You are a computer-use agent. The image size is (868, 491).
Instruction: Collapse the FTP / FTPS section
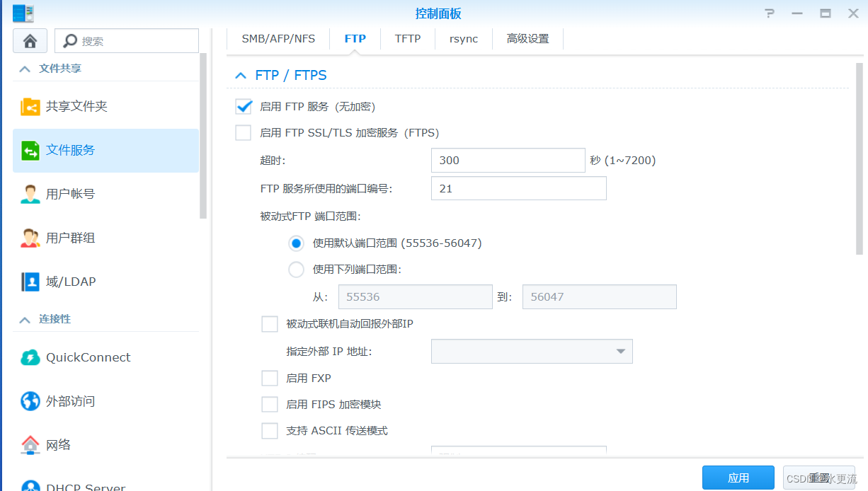[x=241, y=75]
